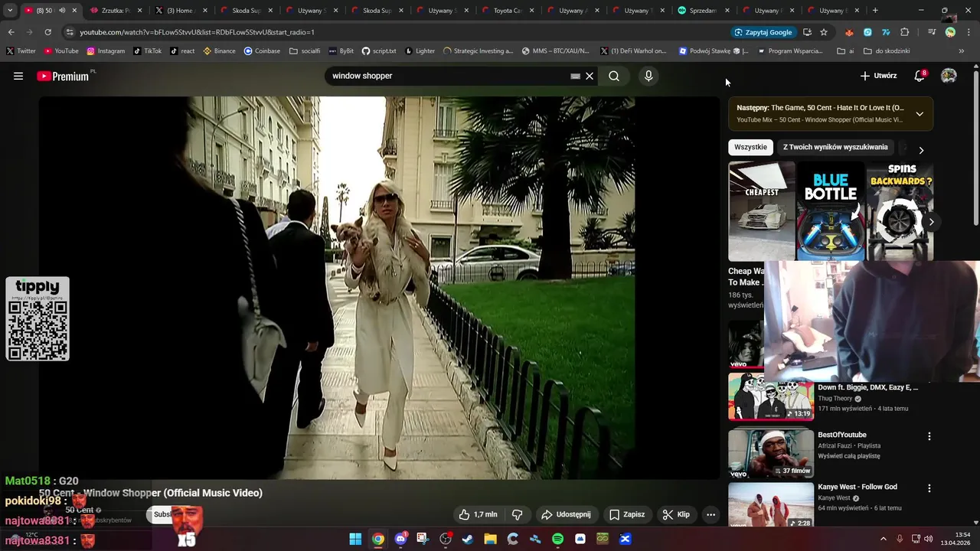
Task: Click the Zapytaj Google button
Action: (x=763, y=32)
